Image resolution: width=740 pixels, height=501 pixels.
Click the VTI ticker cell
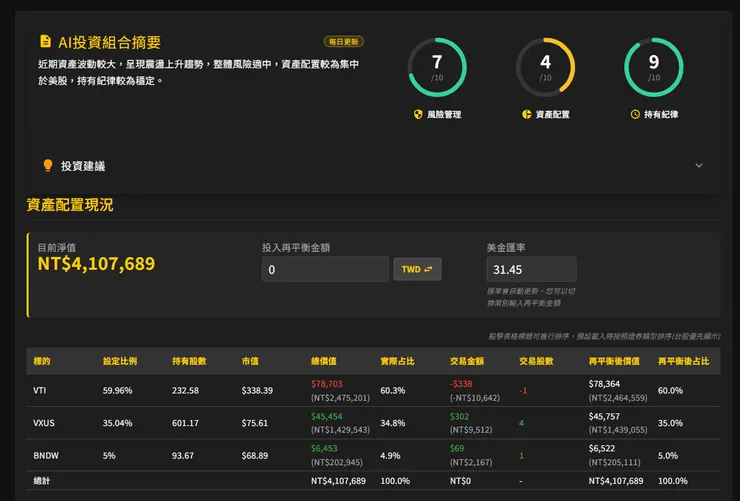[40, 391]
